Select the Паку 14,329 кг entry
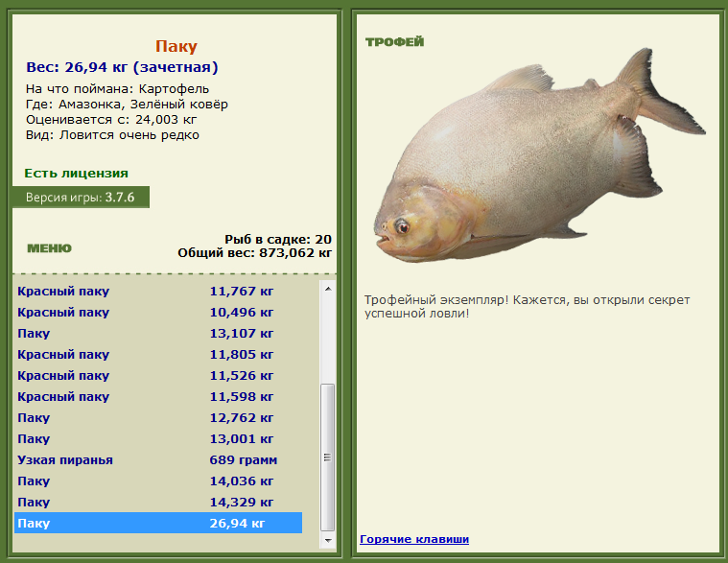Image resolution: width=728 pixels, height=563 pixels. [x=158, y=503]
